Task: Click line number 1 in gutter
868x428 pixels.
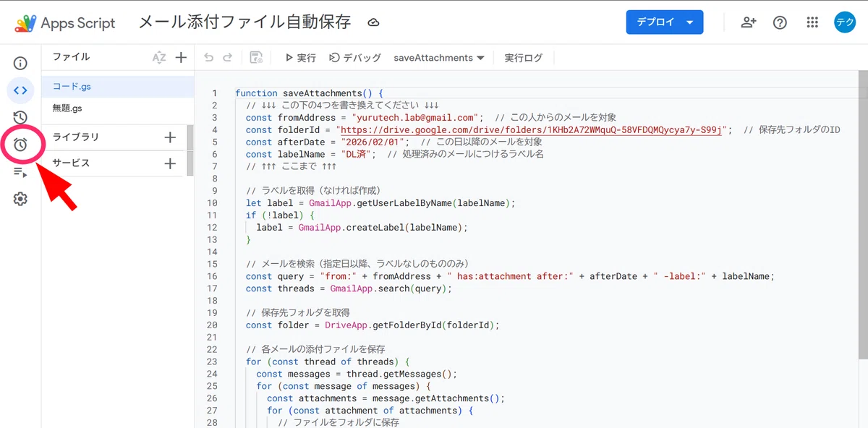Action: coord(214,93)
